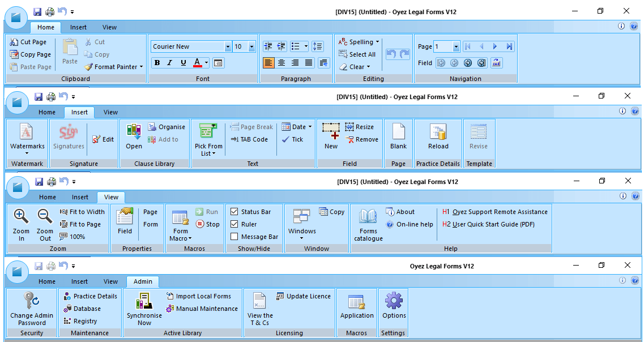Screen dimensions: 644x342
Task: Expand Pick From List dropdown
Action: coord(214,153)
